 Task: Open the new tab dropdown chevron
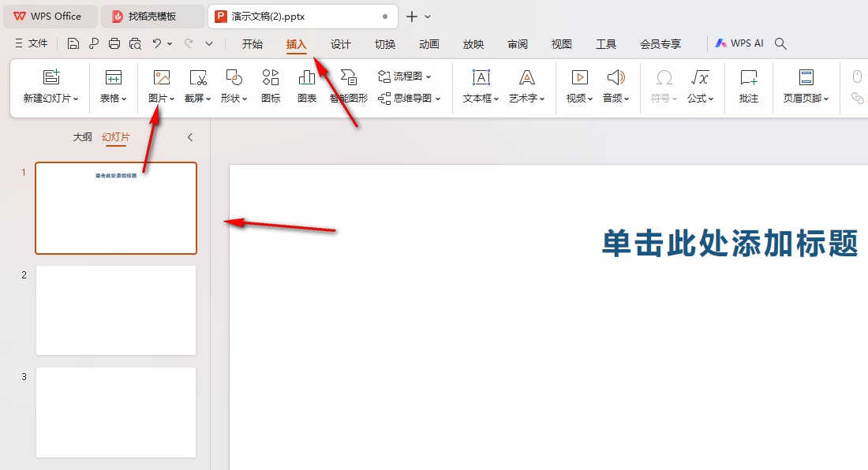[428, 17]
